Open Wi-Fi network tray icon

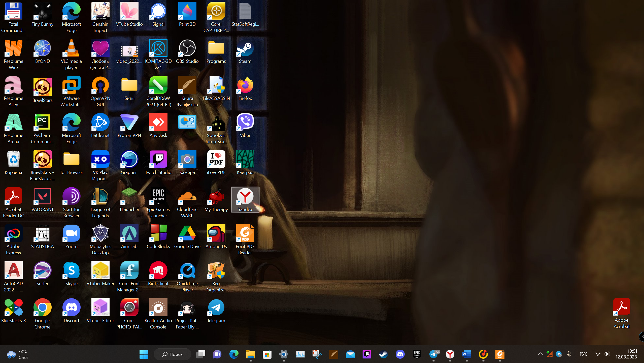click(597, 354)
